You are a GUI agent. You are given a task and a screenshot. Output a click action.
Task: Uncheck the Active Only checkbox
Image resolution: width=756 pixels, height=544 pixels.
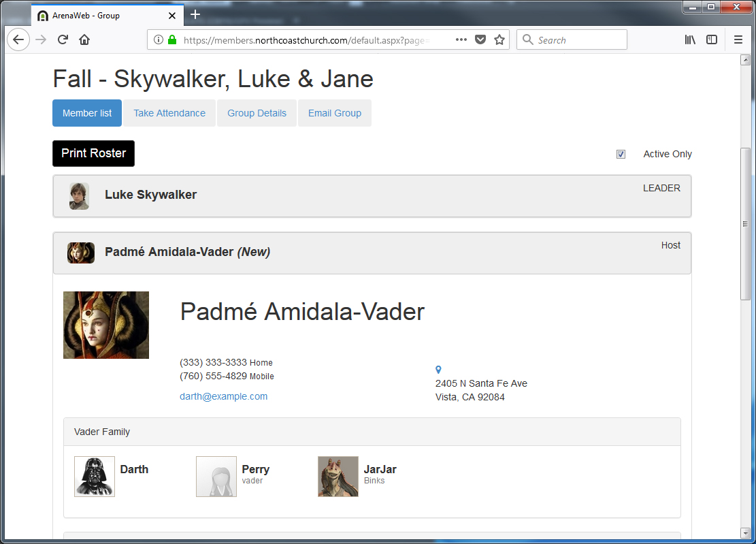(x=621, y=154)
